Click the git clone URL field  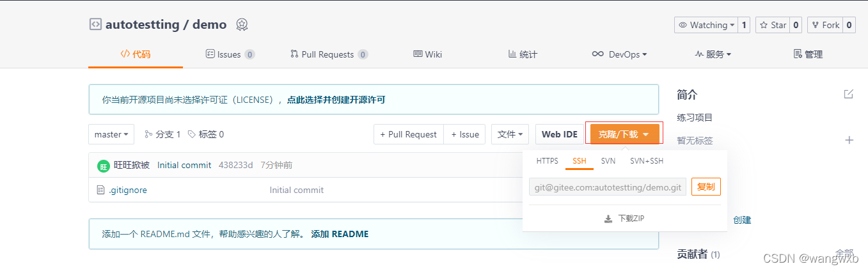coord(608,187)
